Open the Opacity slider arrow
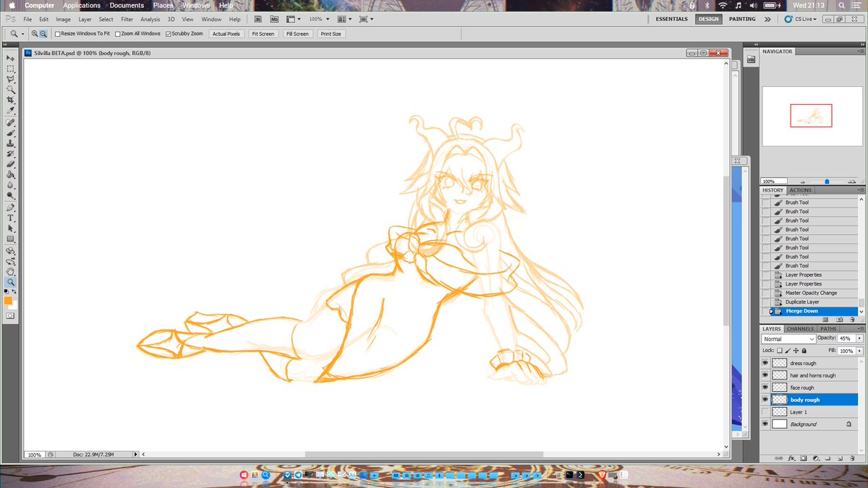Image resolution: width=868 pixels, height=488 pixels. [859, 338]
